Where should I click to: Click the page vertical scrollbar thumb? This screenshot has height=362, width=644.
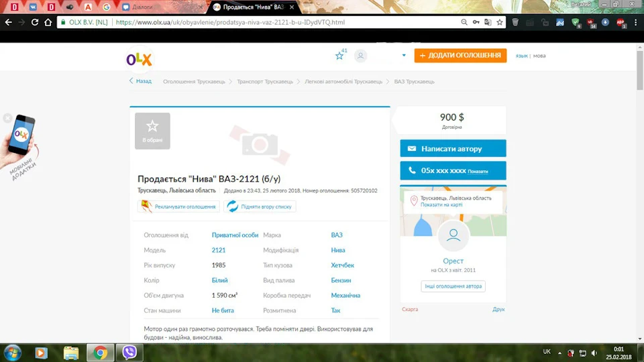tap(640, 70)
